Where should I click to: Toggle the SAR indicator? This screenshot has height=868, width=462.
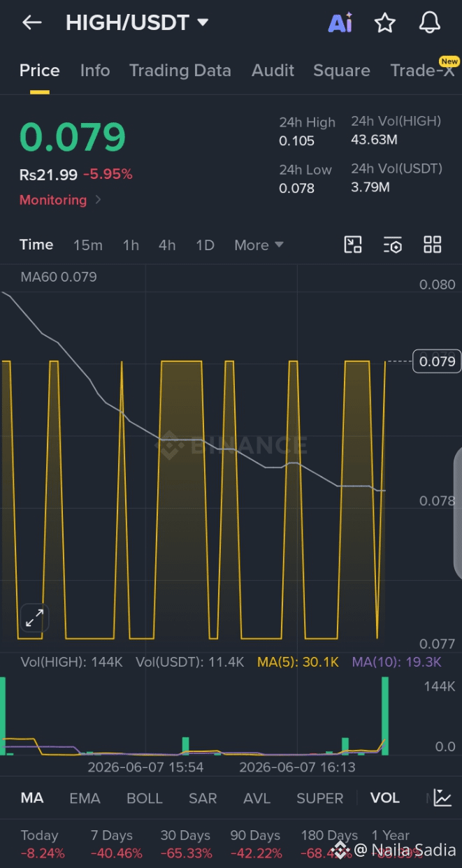pos(203,798)
